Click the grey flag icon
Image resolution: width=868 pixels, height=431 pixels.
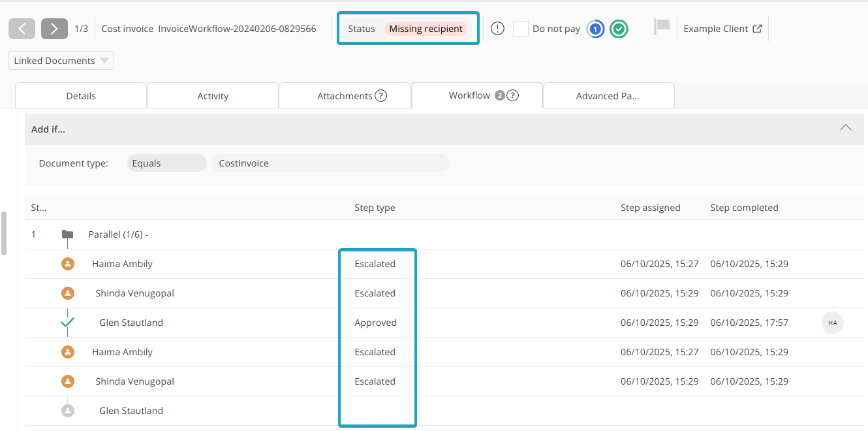(662, 27)
